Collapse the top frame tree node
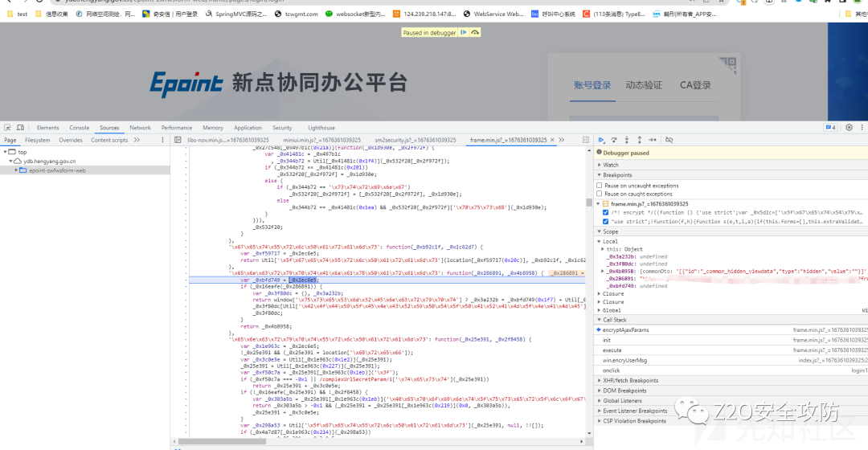868x450 pixels. pos(6,152)
